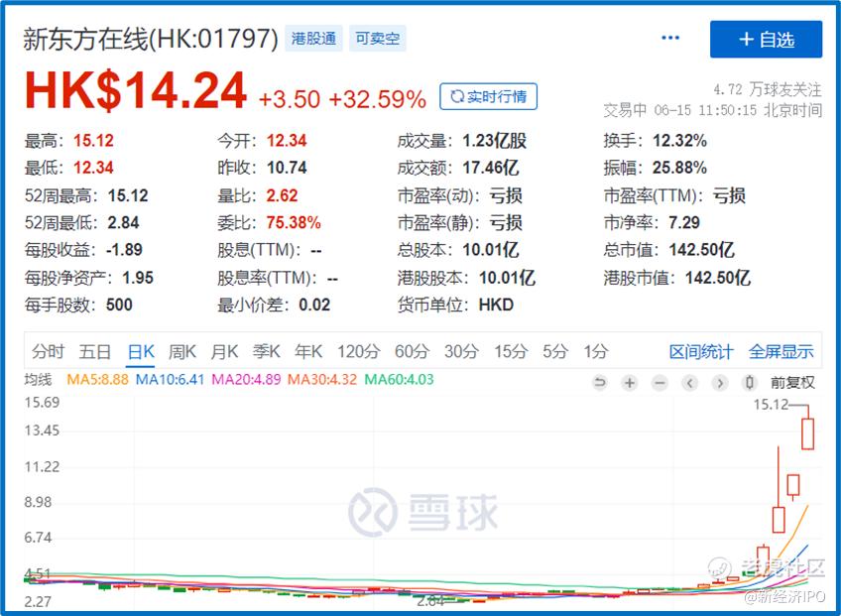The width and height of the screenshot is (841, 616).
Task: Select the 120分 interval tab
Action: 359,352
